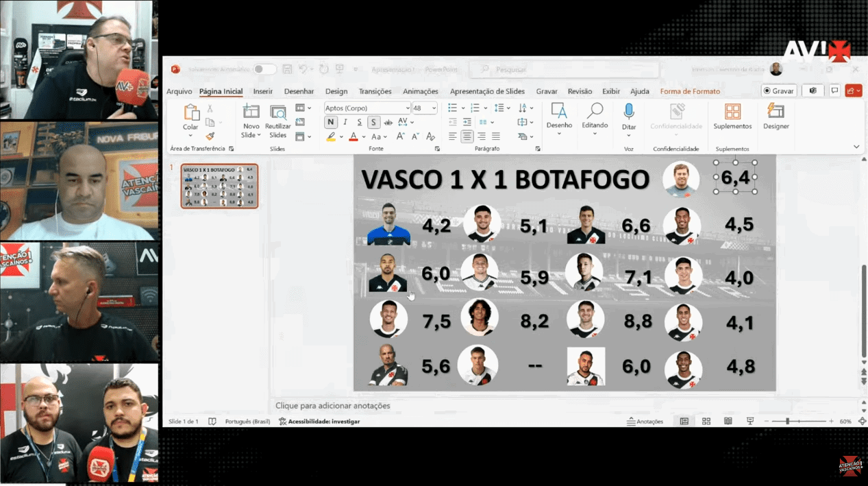Fit slide to current window icon

[862, 421]
